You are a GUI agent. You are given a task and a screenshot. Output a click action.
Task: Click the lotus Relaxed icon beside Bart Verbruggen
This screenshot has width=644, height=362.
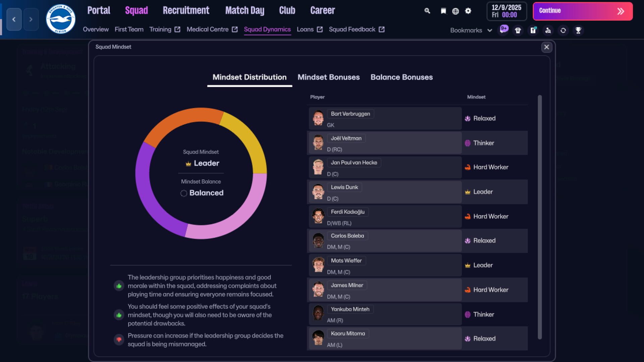click(468, 118)
